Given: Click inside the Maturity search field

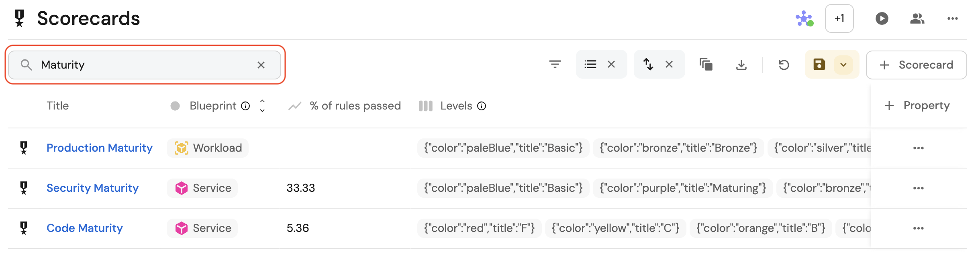Looking at the screenshot, I should point(145,65).
